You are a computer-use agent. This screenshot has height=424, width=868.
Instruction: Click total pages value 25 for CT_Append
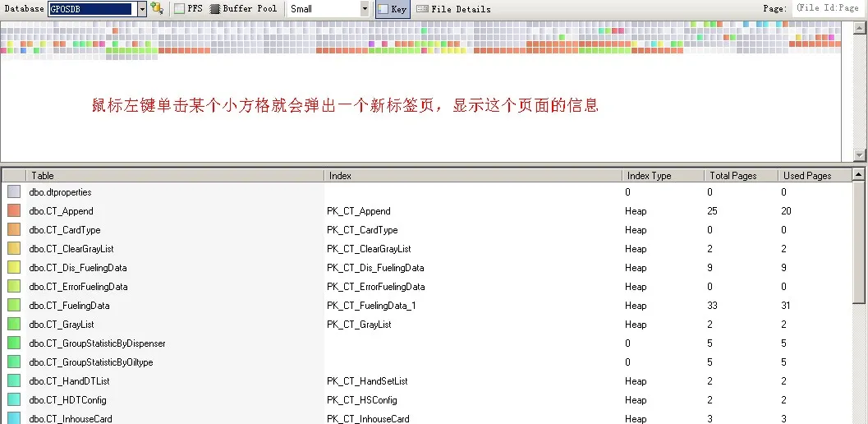(712, 211)
